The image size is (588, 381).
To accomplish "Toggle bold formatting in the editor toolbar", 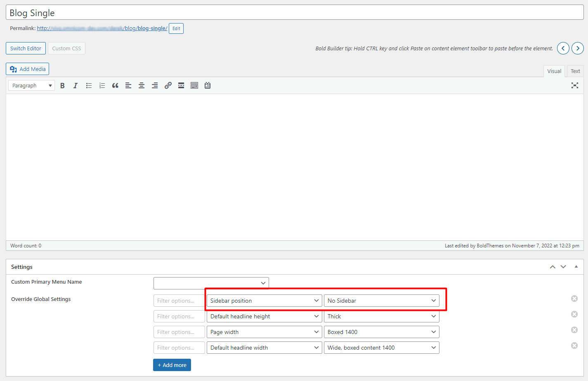I will point(62,85).
